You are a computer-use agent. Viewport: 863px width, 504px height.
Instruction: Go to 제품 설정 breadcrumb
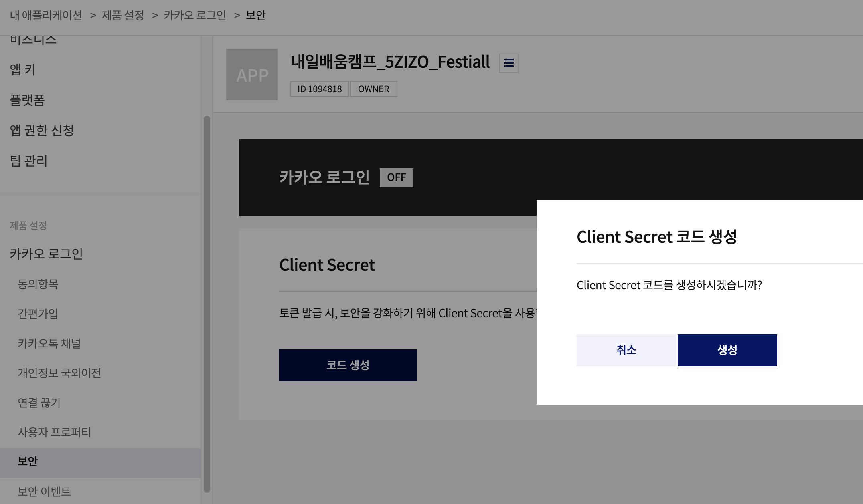(123, 15)
